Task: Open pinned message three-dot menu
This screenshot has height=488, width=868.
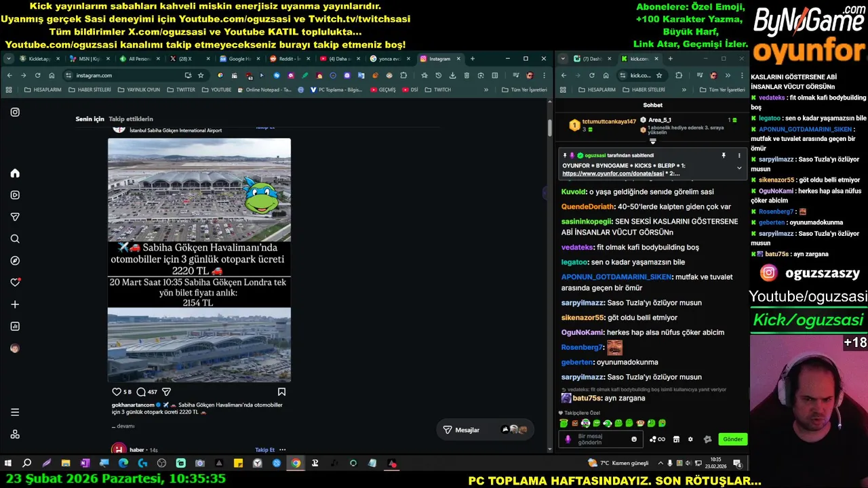Action: 739,156
